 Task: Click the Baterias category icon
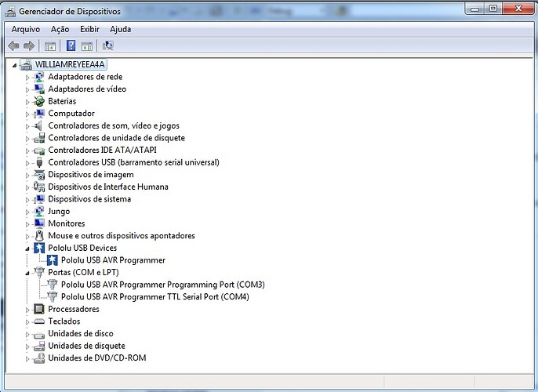point(39,101)
